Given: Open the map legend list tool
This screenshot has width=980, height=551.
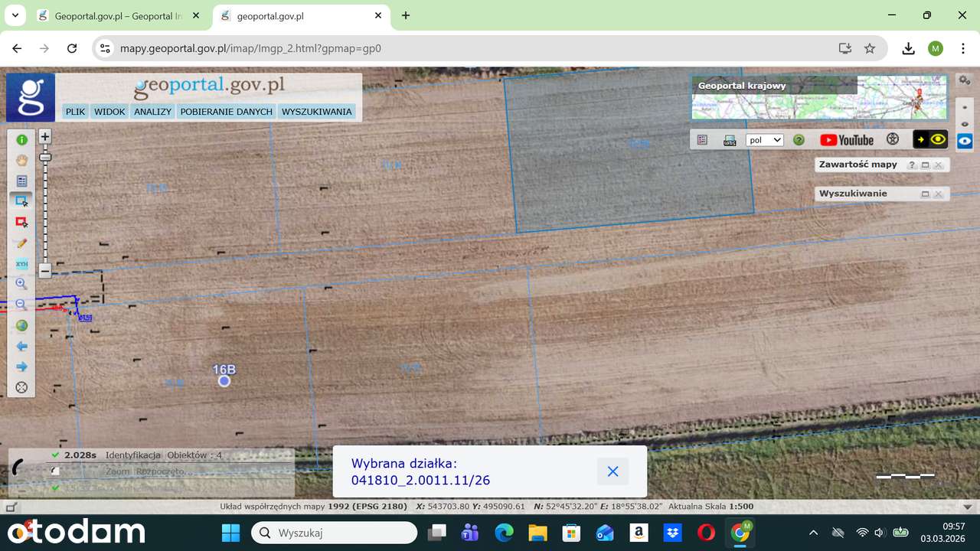Looking at the screenshot, I should (x=21, y=181).
